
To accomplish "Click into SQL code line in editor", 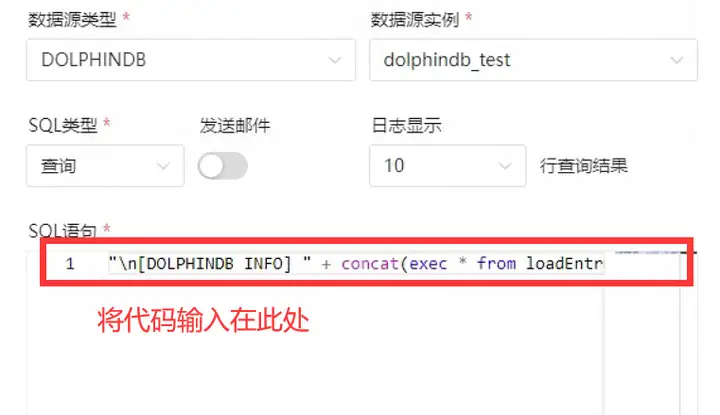I will [x=356, y=264].
